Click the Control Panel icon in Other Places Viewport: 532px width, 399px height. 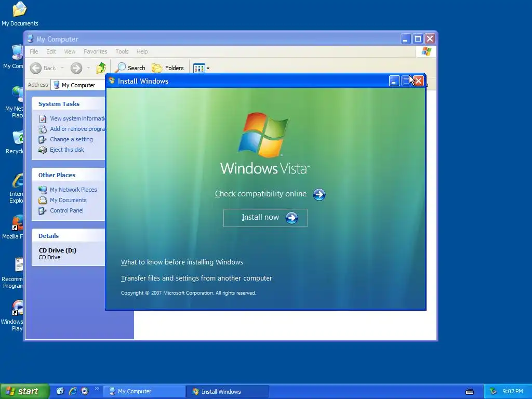coord(43,211)
